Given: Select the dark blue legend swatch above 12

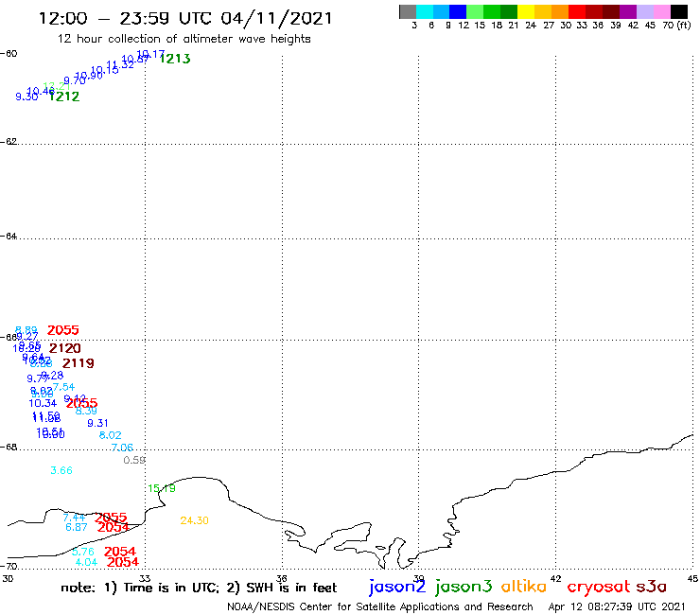Looking at the screenshot, I should pyautogui.click(x=459, y=12).
